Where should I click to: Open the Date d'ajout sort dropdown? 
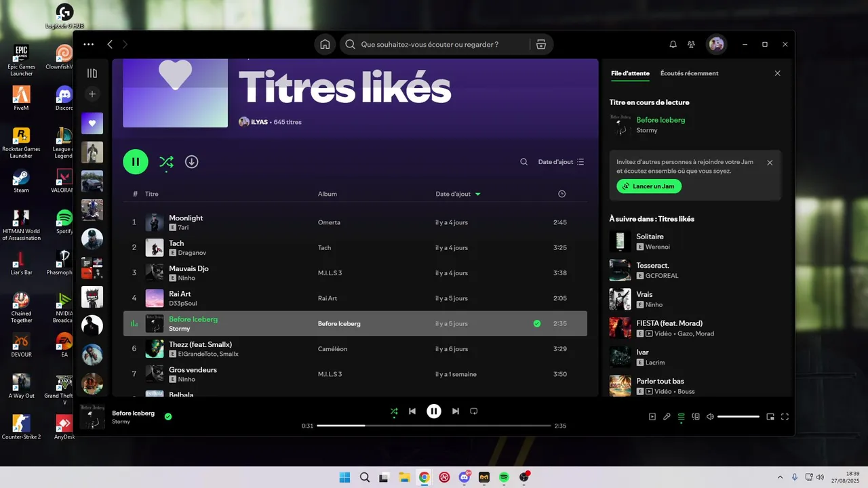coord(561,162)
